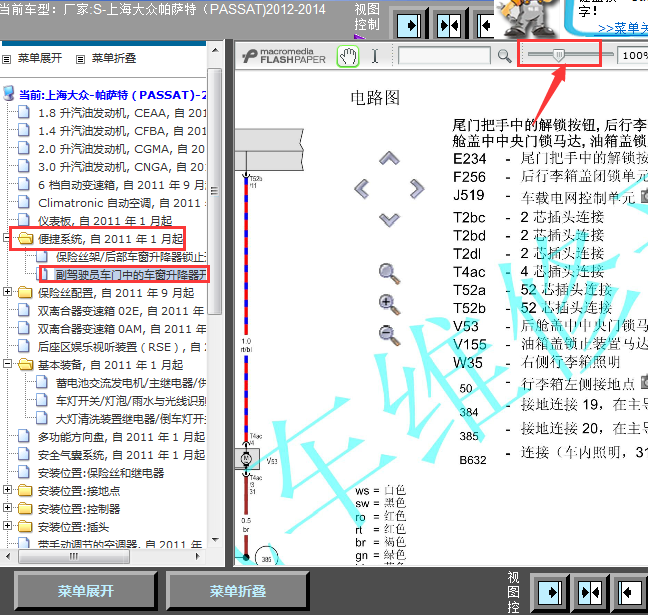Click the 100% zoom percentage field
This screenshot has height=615, width=648.
click(x=633, y=56)
